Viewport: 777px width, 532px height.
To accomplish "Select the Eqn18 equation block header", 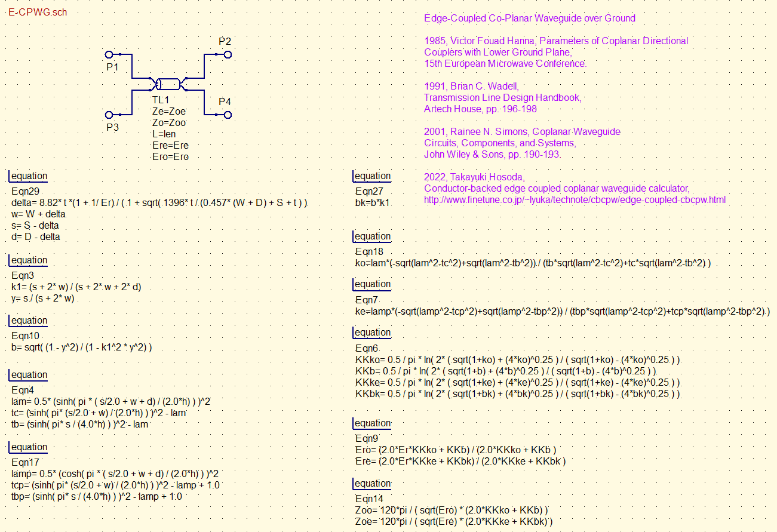I will 372,236.
